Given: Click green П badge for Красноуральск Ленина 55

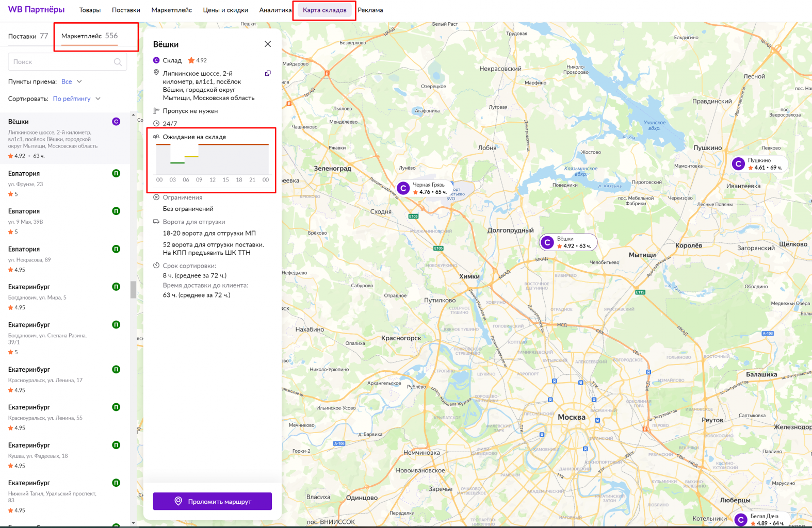Looking at the screenshot, I should point(116,407).
